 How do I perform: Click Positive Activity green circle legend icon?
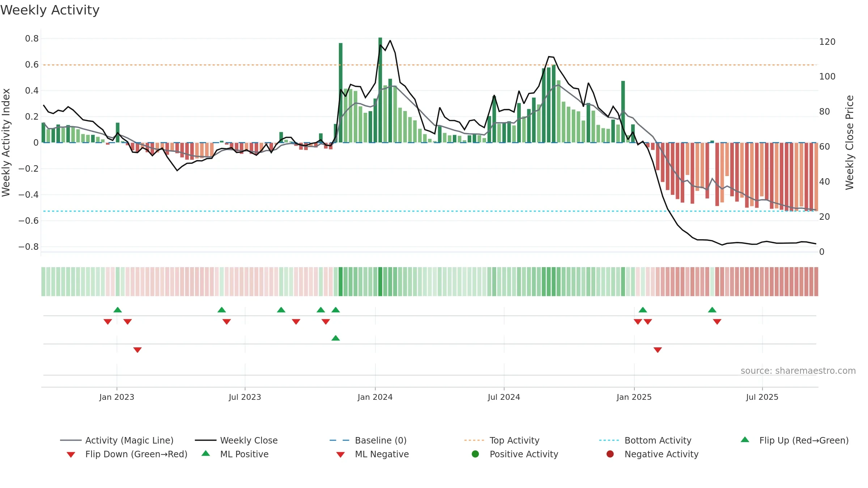[x=475, y=454]
